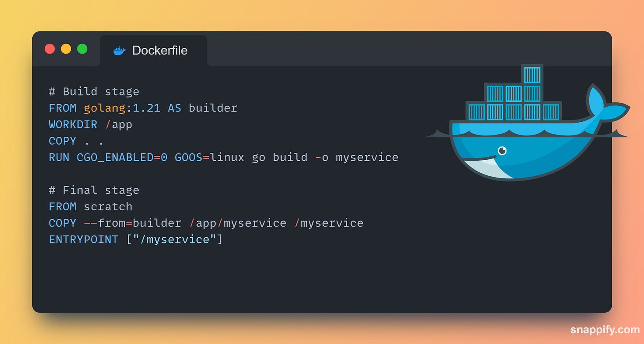Screen dimensions: 644x344
Task: Click the "COPY --from=builder /app/myservice" line
Action: coord(206,223)
